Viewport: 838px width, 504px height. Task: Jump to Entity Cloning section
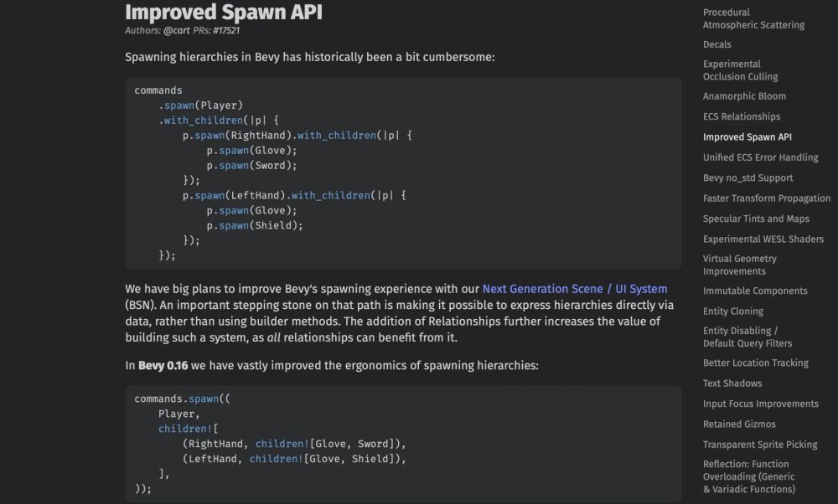pos(732,311)
